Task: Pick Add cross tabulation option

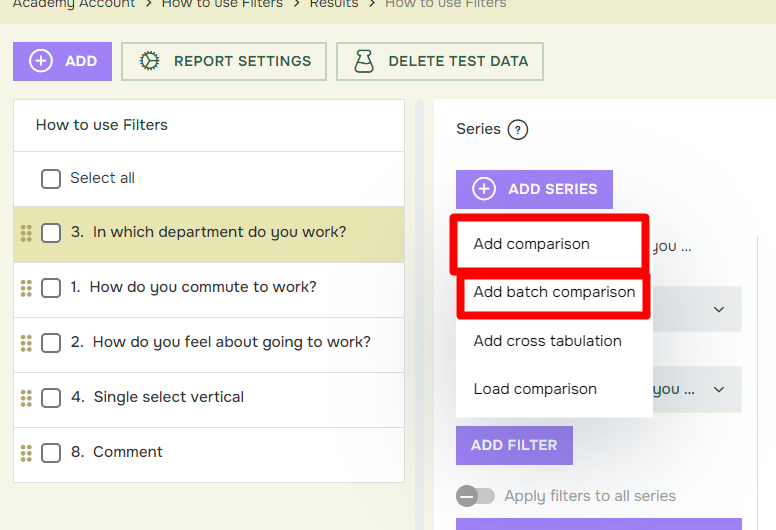Action: click(x=547, y=341)
